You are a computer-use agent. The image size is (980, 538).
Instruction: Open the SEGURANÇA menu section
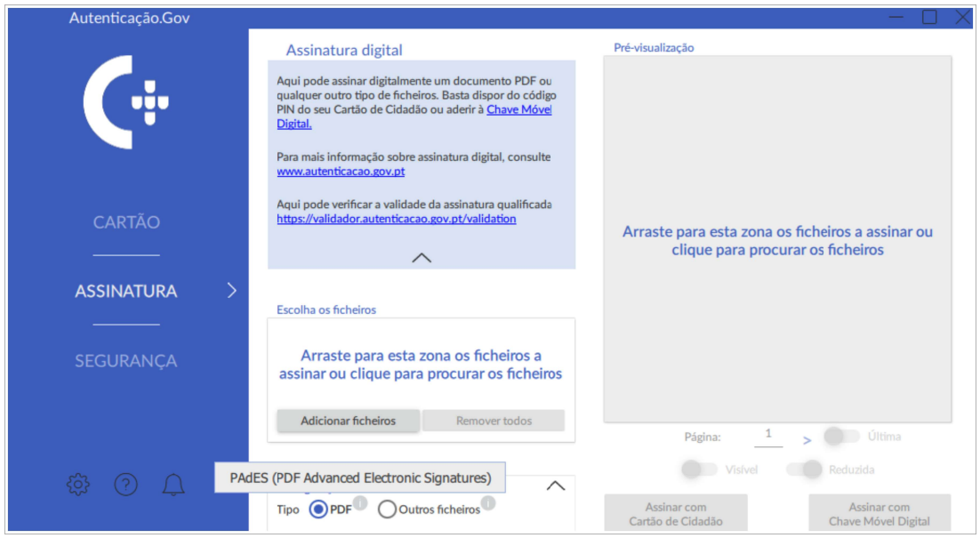[125, 361]
